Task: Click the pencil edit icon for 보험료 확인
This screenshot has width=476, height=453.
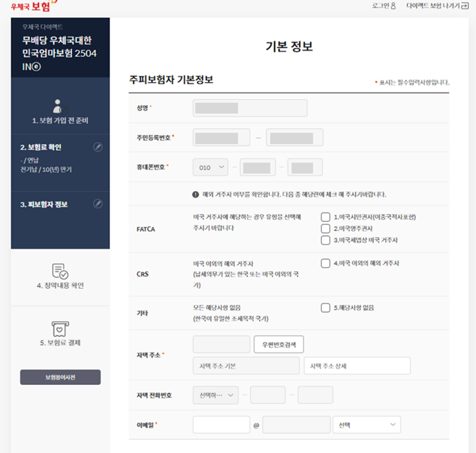Action: tap(98, 147)
